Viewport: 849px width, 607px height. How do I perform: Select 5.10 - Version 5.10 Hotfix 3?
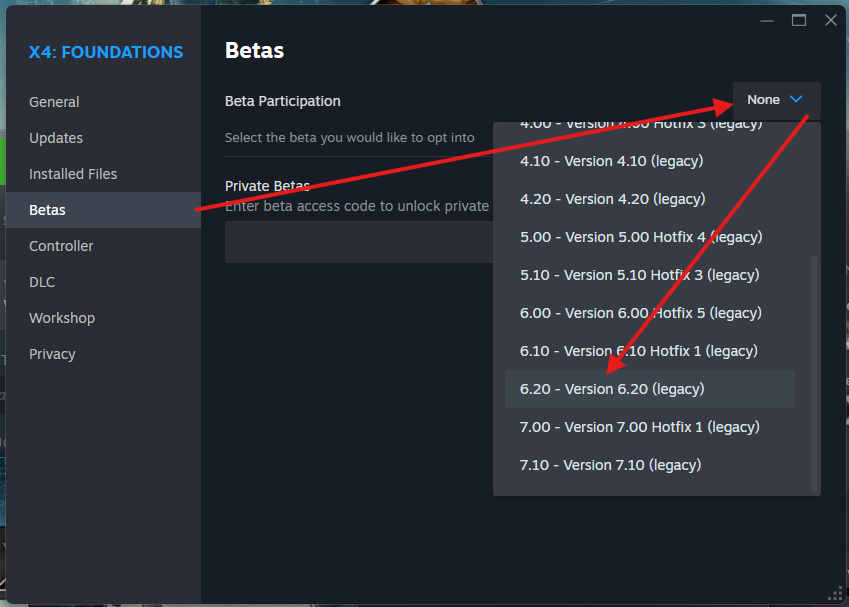click(639, 275)
